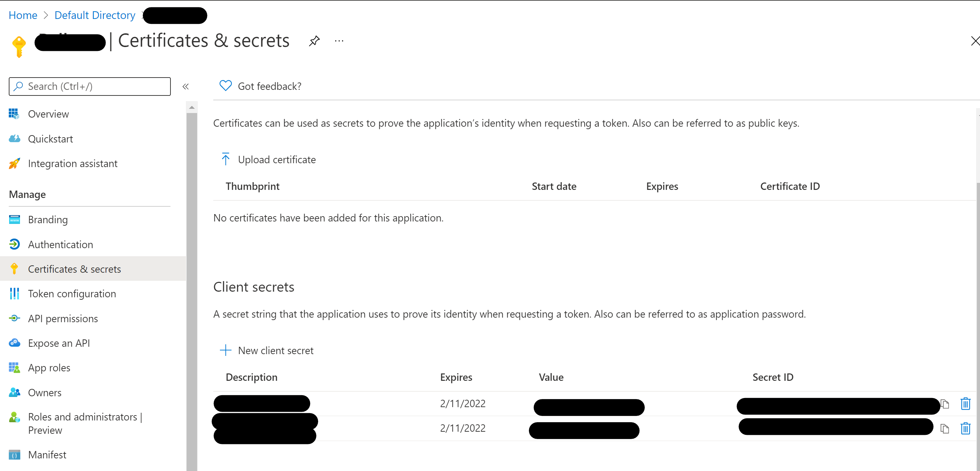Delete the first client secret
Image resolution: width=980 pixels, height=471 pixels.
click(965, 404)
